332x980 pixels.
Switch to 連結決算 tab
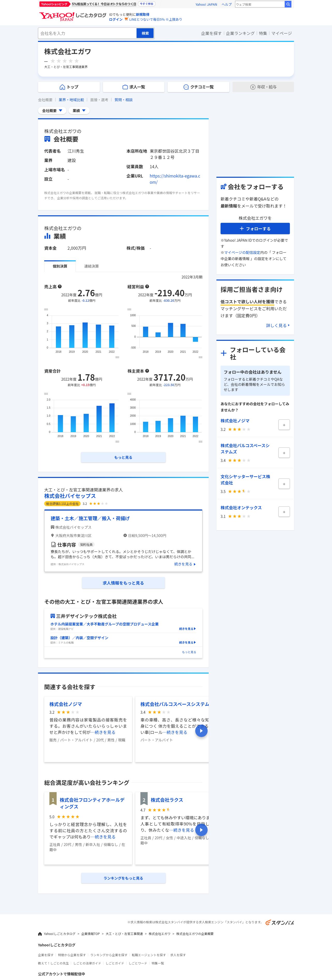[x=91, y=266]
